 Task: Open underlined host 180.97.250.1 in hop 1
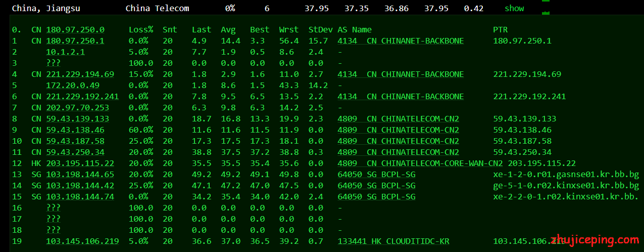(75, 41)
